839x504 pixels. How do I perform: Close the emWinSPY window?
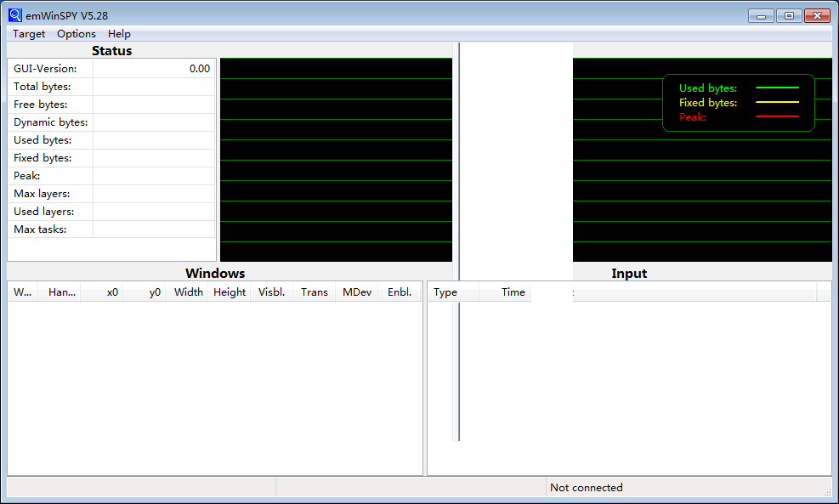pos(817,16)
